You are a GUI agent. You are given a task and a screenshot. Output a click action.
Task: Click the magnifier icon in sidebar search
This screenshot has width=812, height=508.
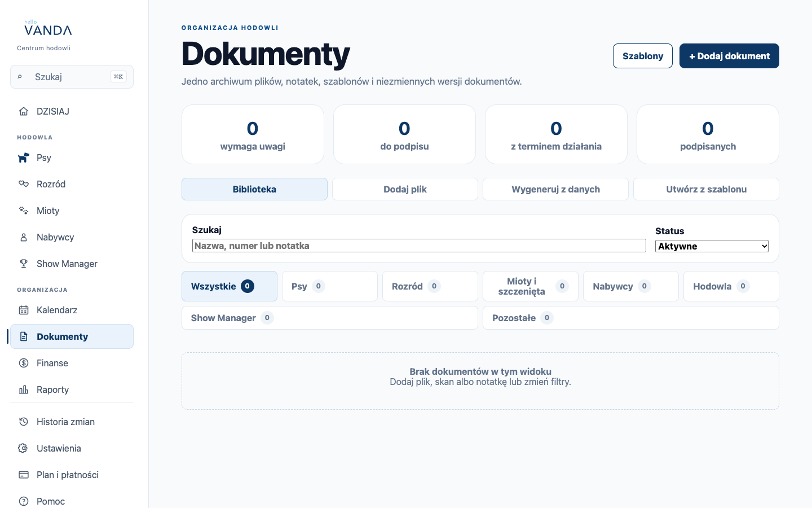click(20, 77)
